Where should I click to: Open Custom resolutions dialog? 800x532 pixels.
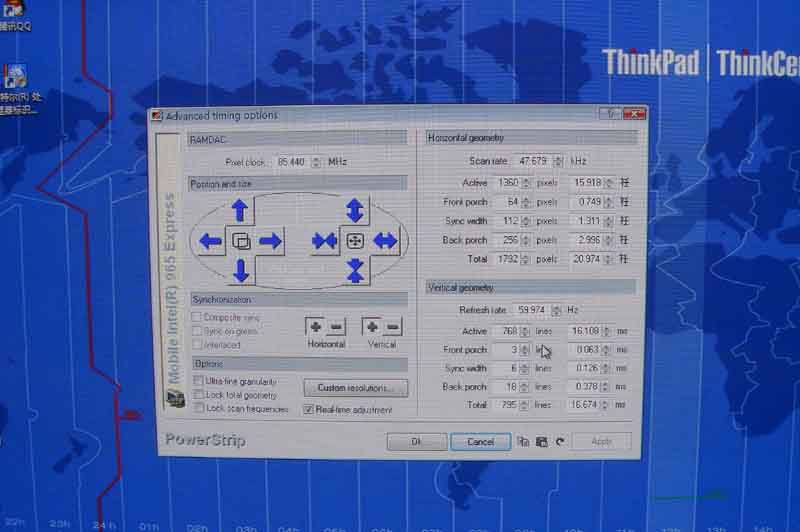[x=355, y=388]
